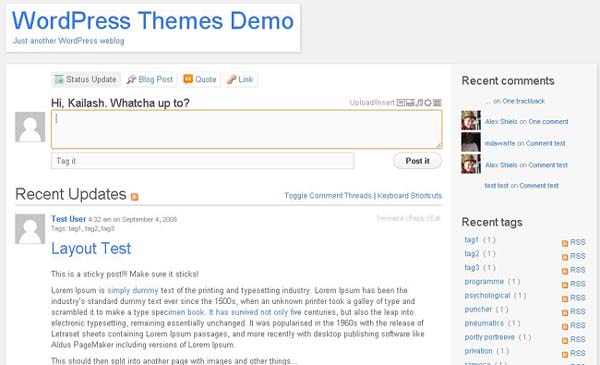The width and height of the screenshot is (600, 365).
Task: Click the Add Media gear-shaped icon
Action: [x=428, y=103]
